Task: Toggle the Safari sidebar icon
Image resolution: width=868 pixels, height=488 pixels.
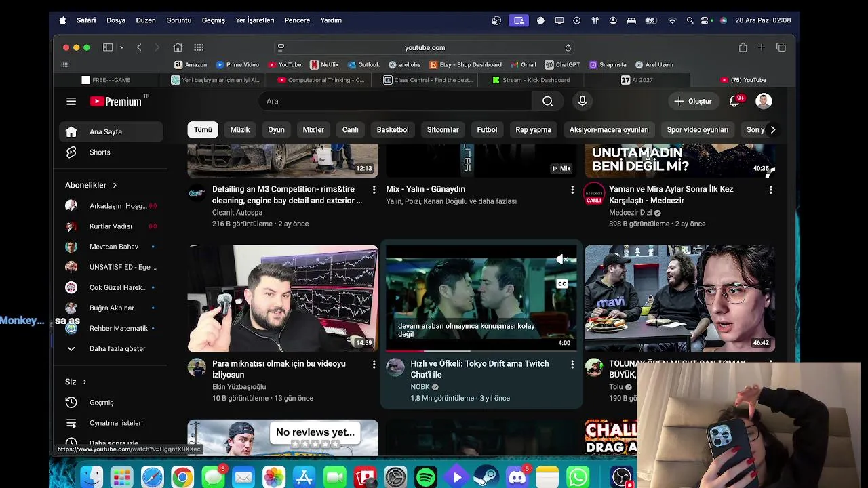Action: click(108, 47)
